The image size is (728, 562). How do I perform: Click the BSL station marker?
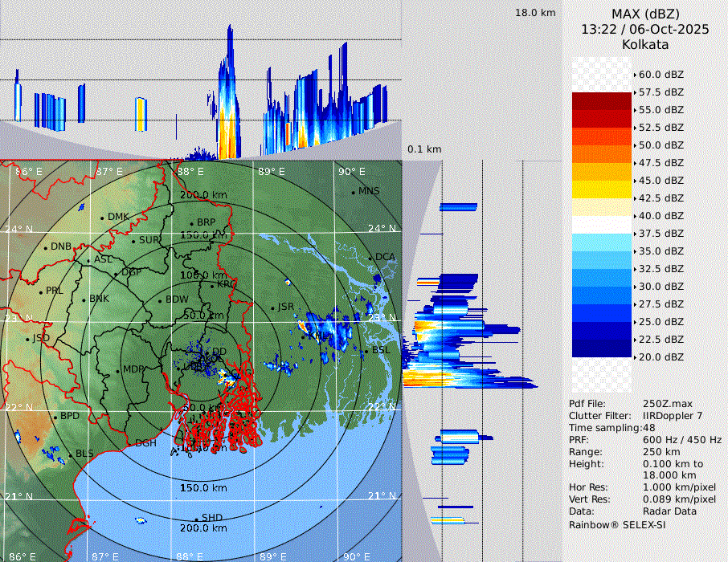pyautogui.click(x=366, y=352)
